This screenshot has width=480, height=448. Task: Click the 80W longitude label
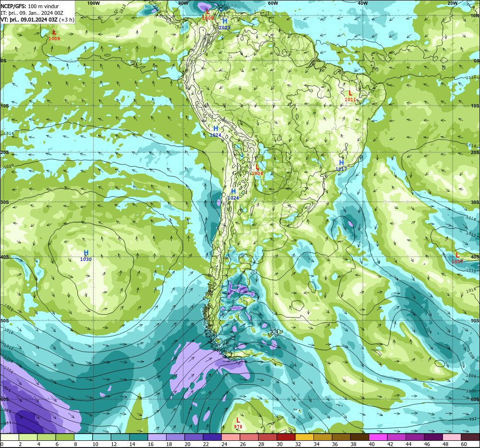point(183,3)
